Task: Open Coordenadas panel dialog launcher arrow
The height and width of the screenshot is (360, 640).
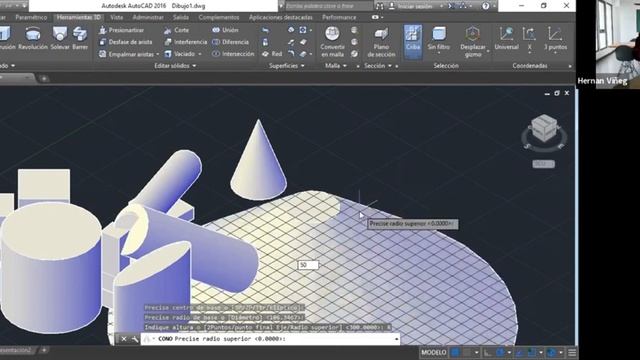Action: [x=570, y=66]
